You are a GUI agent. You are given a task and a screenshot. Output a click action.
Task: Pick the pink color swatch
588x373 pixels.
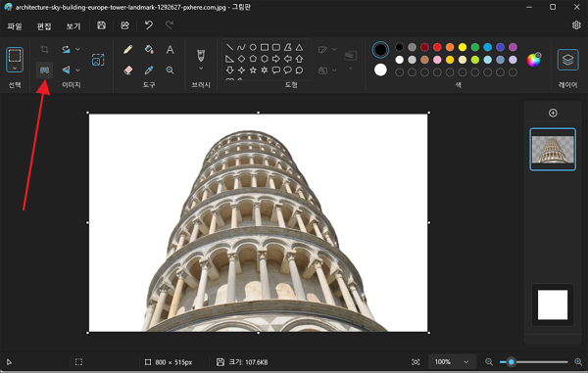(x=437, y=60)
